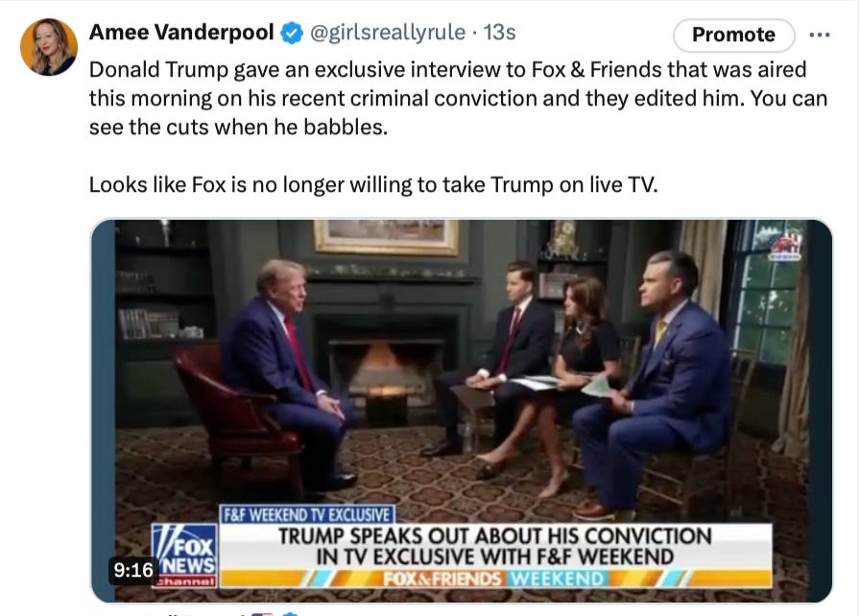Image resolution: width=860 pixels, height=616 pixels.
Task: Open the 13s timestamp permalink
Action: [x=500, y=33]
